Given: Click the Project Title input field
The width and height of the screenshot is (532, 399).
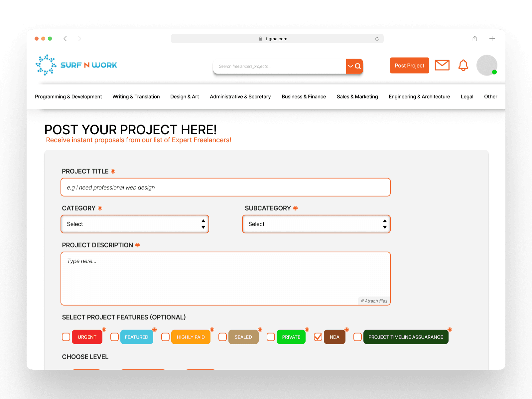Looking at the screenshot, I should tap(225, 187).
